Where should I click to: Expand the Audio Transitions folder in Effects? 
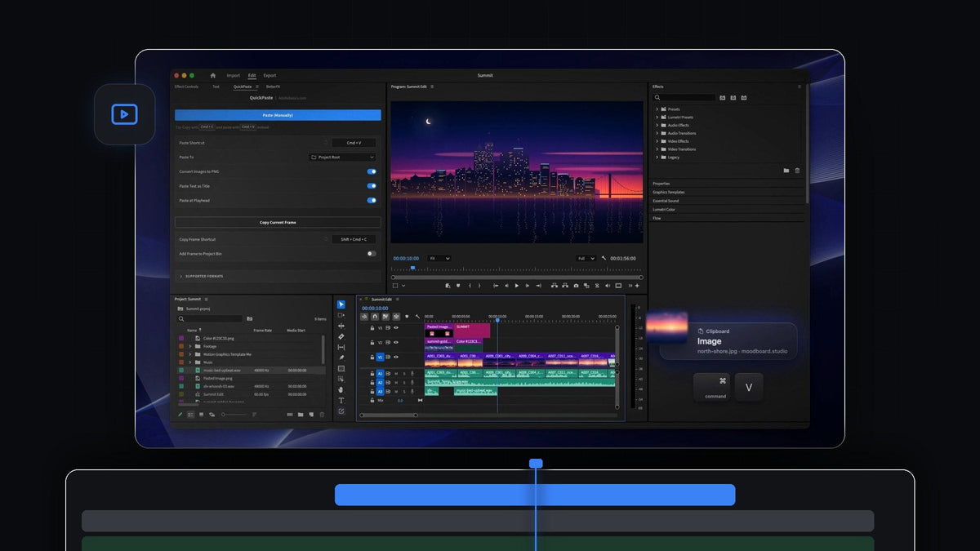[657, 133]
